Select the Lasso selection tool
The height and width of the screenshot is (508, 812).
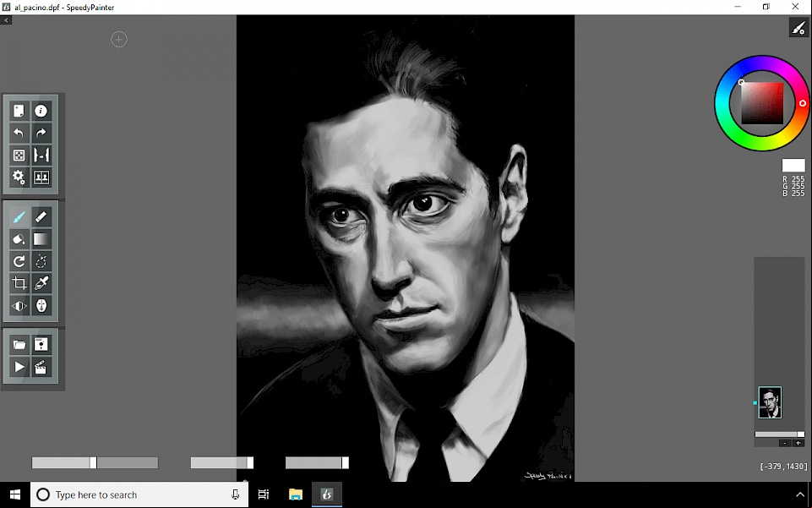point(41,261)
